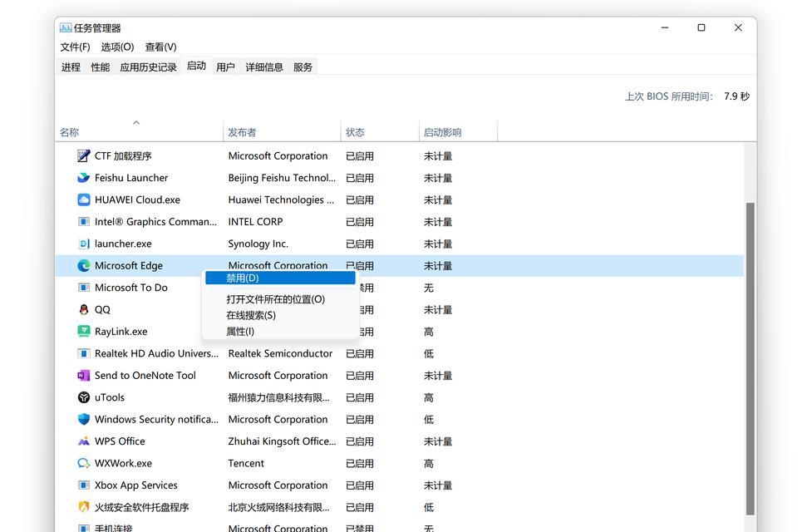The image size is (807, 532).
Task: Click the Xbox App Services icon
Action: pyautogui.click(x=83, y=485)
